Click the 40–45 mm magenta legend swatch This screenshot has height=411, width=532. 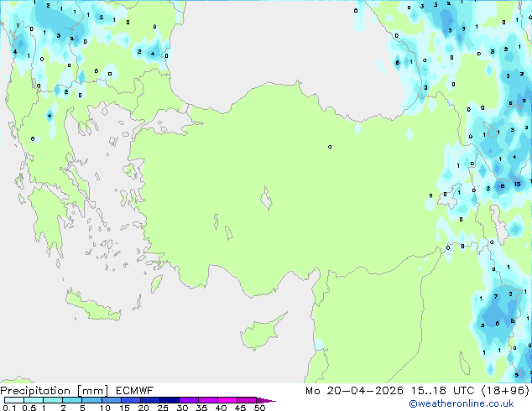pos(227,400)
